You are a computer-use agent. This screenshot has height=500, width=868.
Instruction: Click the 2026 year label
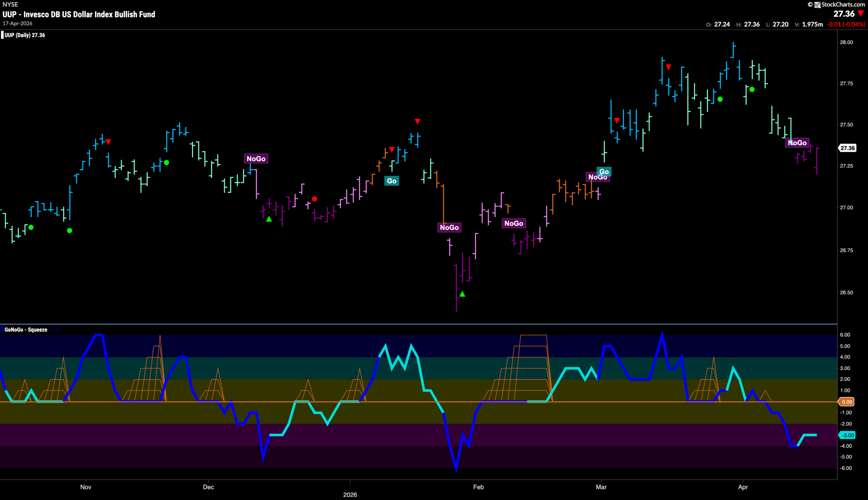click(x=350, y=495)
